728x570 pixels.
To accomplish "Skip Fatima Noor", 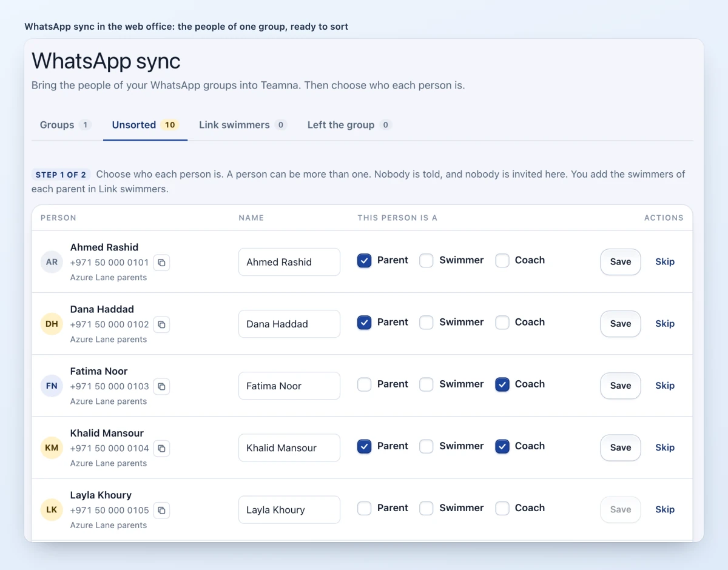I will coord(665,386).
